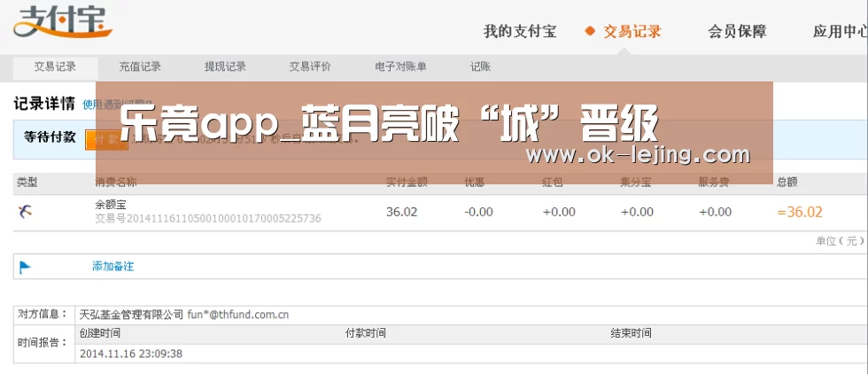Click transaction number 2014111611050010001017000522​5736
Viewport: 868px width, 374px height.
click(208, 218)
